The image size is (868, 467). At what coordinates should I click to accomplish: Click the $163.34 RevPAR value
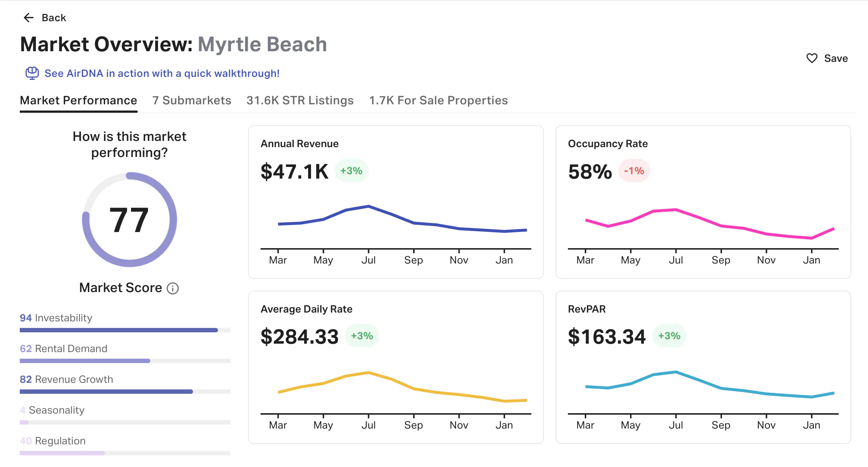[x=607, y=336]
